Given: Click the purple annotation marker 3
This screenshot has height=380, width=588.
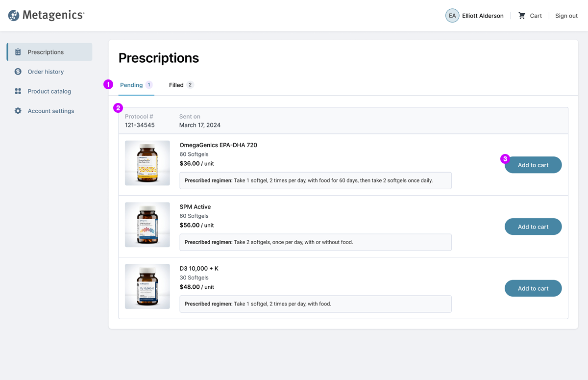Looking at the screenshot, I should click(505, 159).
